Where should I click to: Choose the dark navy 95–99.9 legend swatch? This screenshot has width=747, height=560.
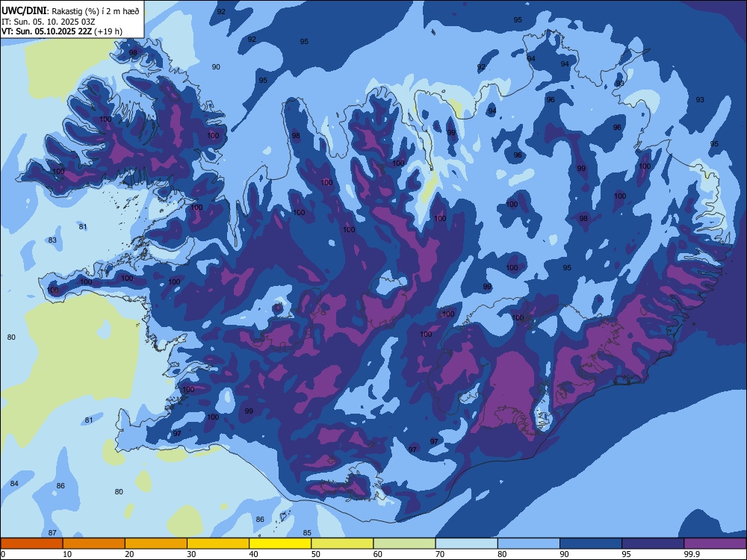653,544
